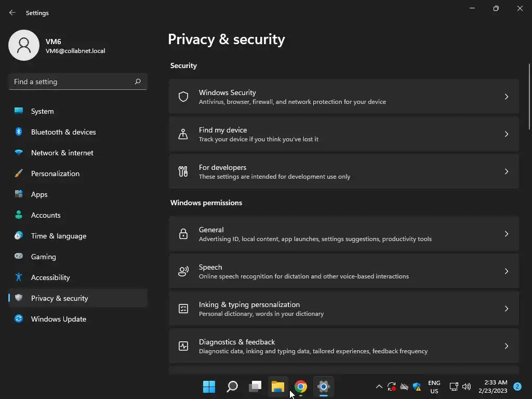Click the Accessibility figure icon
532x399 pixels.
(19, 277)
